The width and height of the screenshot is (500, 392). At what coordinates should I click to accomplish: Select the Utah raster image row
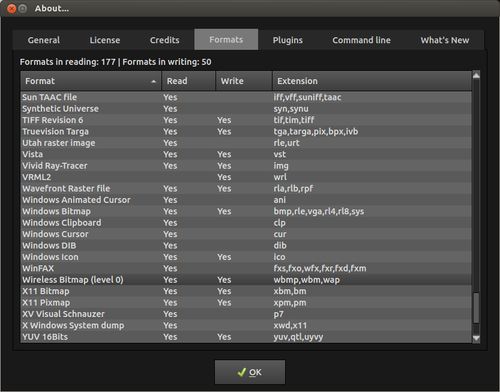click(246, 143)
